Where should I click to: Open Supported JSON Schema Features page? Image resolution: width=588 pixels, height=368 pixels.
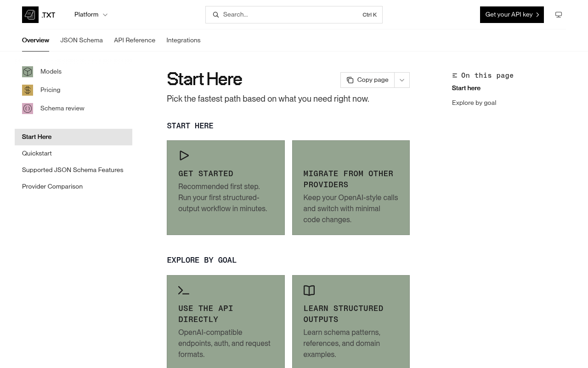[x=73, y=170]
